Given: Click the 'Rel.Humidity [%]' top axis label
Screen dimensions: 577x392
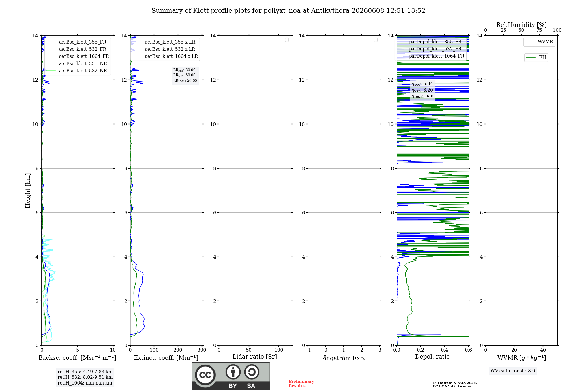Looking at the screenshot, I should click(522, 25).
